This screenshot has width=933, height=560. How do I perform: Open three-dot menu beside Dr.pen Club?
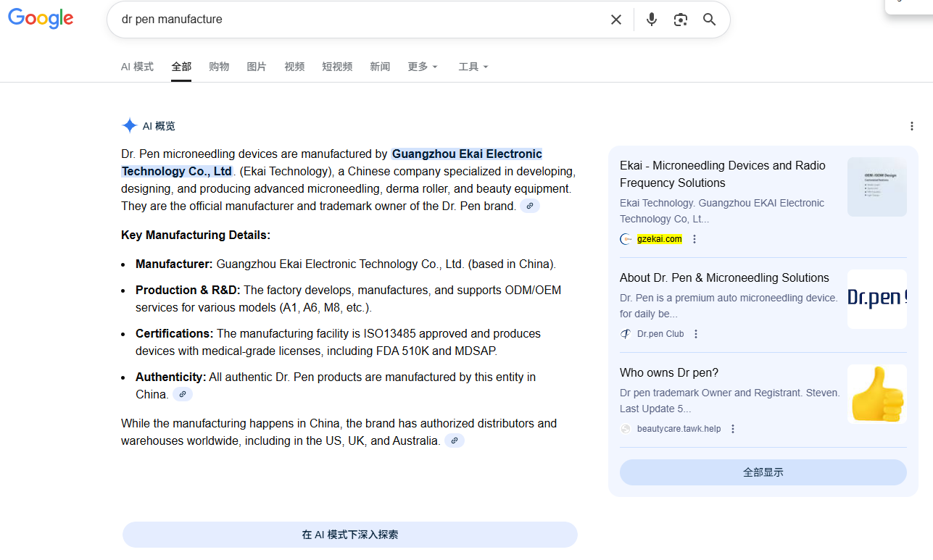(x=696, y=334)
